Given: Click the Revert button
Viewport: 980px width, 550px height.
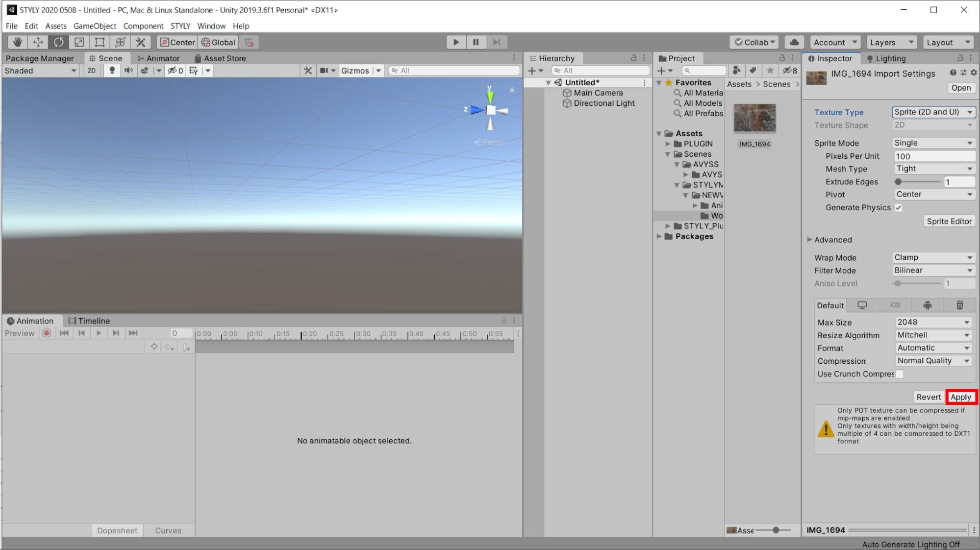Looking at the screenshot, I should tap(929, 398).
